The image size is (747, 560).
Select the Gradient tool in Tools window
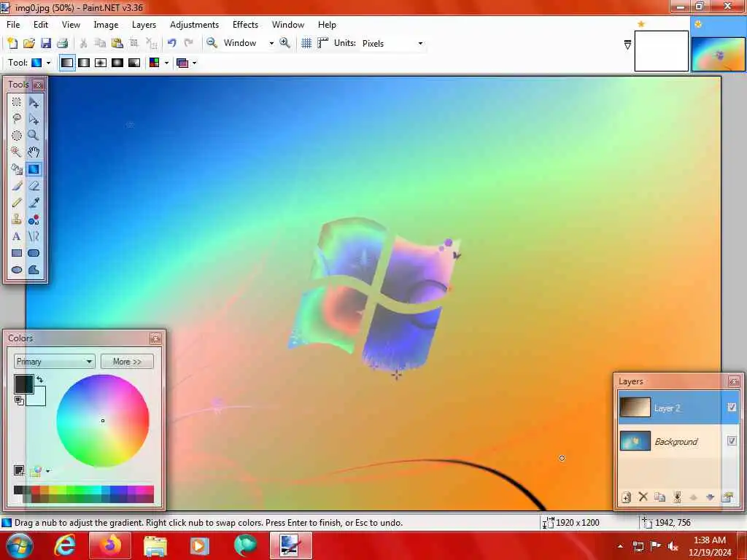tap(34, 169)
